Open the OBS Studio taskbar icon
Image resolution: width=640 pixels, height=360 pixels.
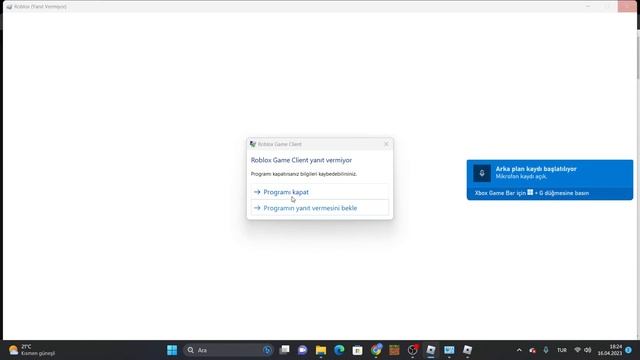pos(413,350)
